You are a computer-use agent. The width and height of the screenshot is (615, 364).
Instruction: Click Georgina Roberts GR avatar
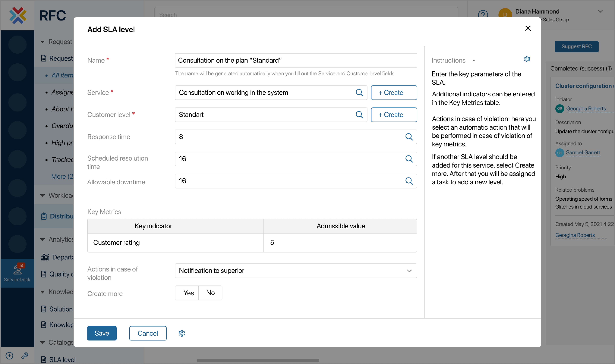tap(560, 108)
